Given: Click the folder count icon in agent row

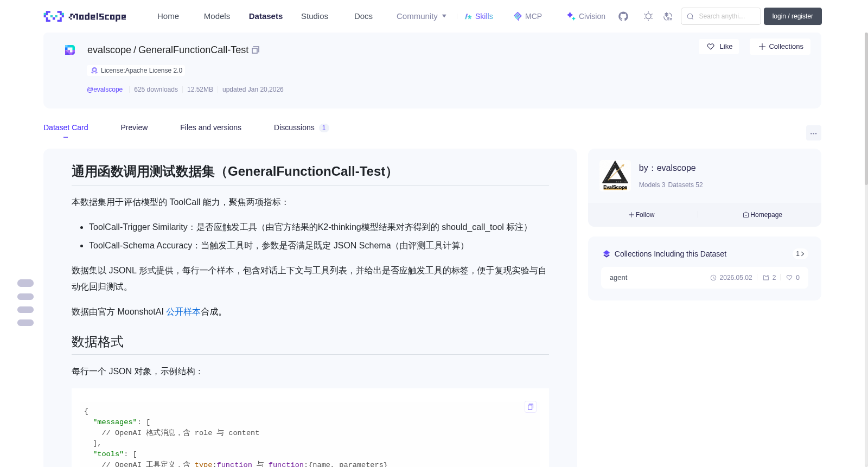Looking at the screenshot, I should (x=766, y=278).
